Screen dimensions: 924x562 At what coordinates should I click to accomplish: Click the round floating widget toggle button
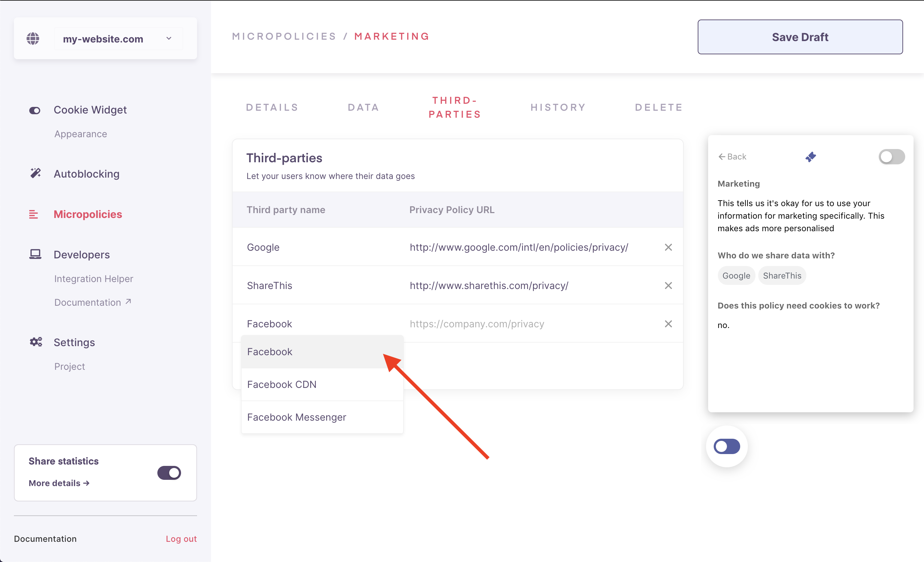[x=726, y=446]
